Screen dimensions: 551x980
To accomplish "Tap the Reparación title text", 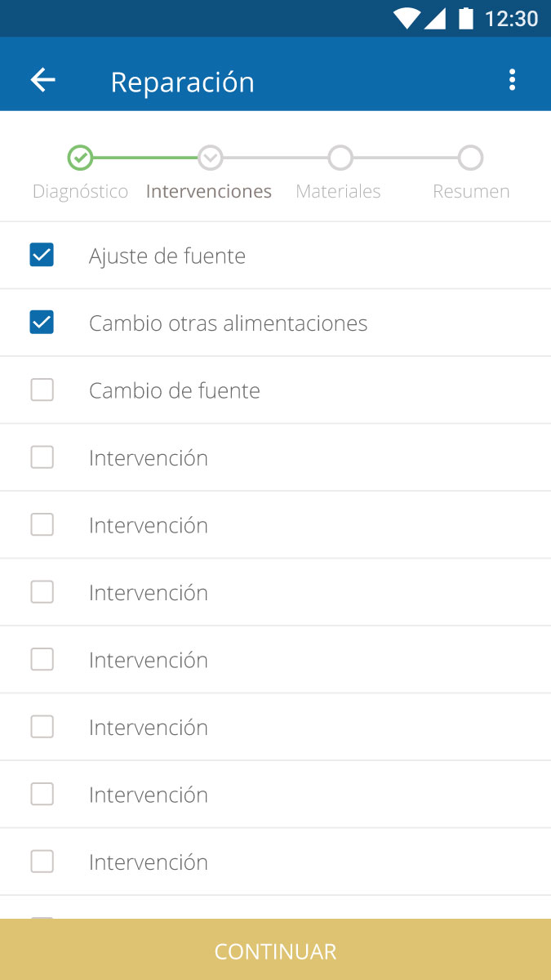I will click(183, 82).
